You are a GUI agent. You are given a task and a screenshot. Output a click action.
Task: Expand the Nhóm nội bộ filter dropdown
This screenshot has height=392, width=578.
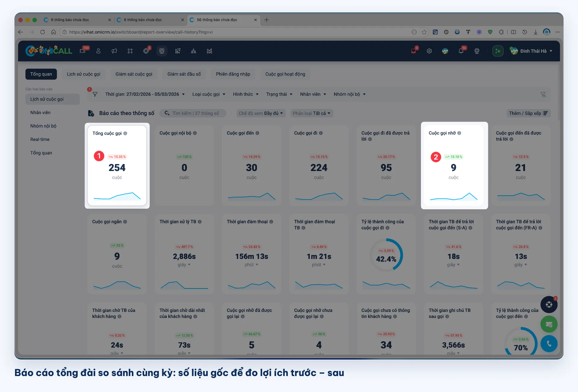(x=350, y=94)
